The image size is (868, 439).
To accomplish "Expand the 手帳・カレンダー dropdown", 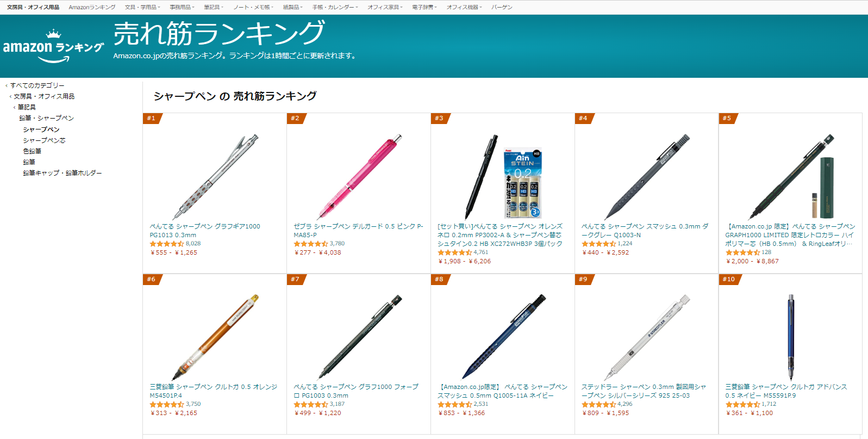I will (335, 7).
